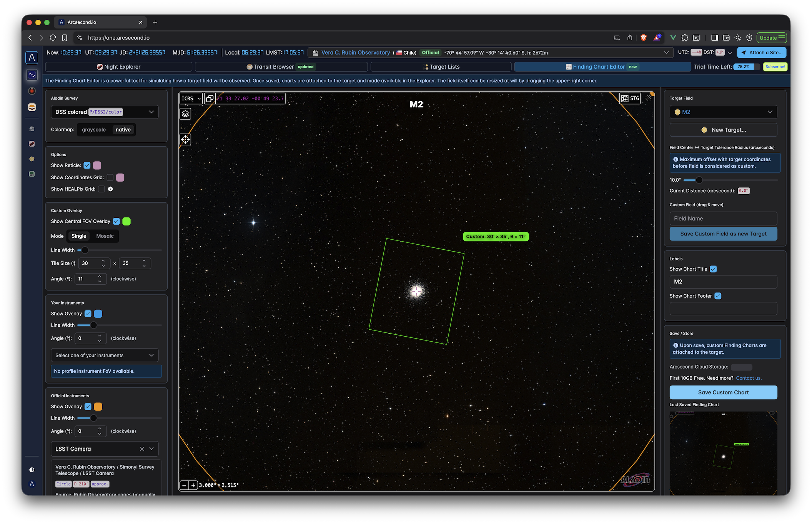Click the Save Custom Chart button
This screenshot has width=812, height=524.
tap(723, 392)
